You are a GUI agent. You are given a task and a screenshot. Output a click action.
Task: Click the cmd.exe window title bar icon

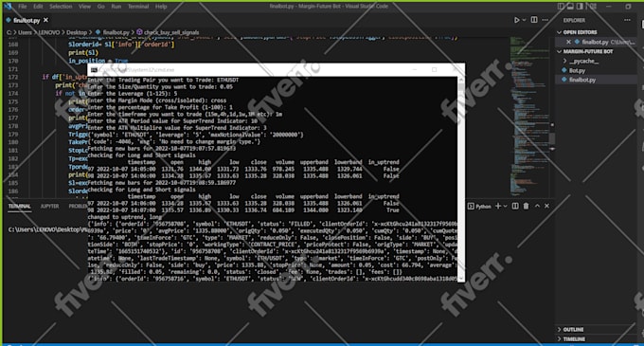tap(94, 70)
